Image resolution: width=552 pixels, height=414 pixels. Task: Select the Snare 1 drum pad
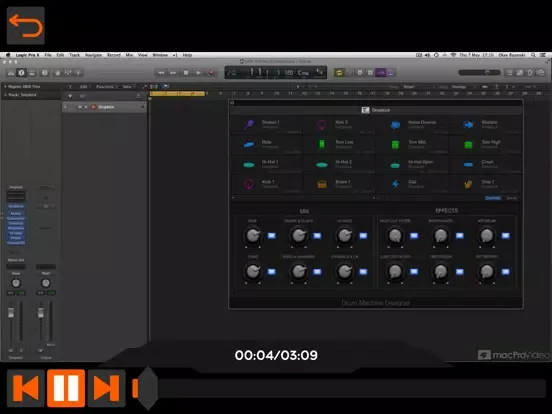click(339, 184)
